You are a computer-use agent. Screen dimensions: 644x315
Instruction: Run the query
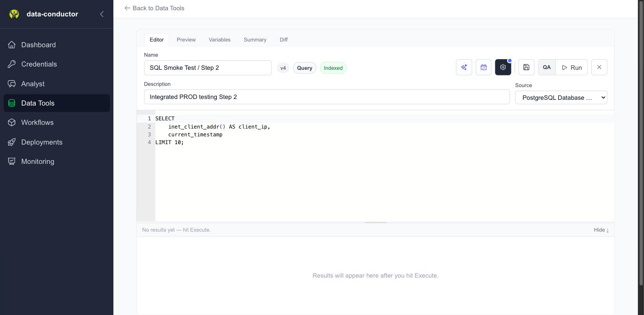tap(572, 67)
